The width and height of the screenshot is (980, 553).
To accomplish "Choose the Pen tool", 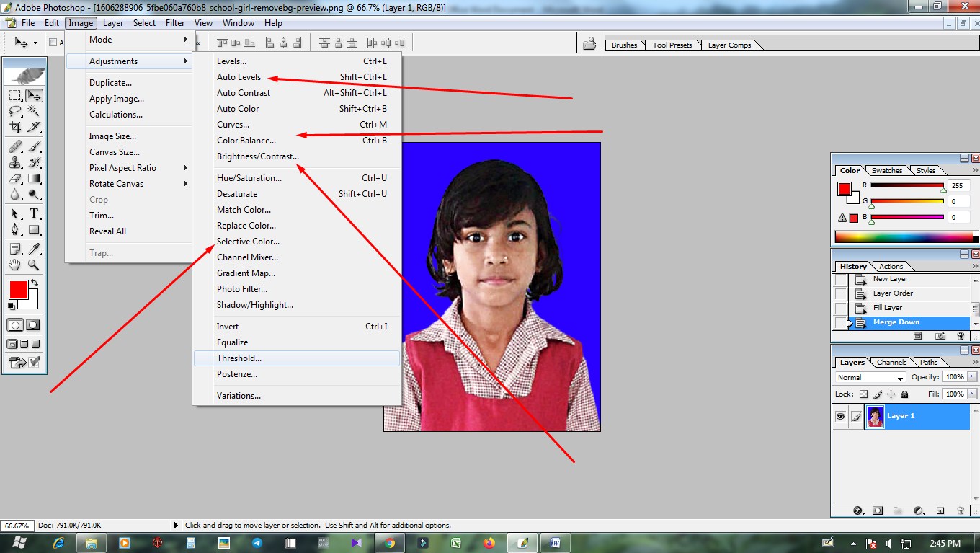I will [15, 229].
